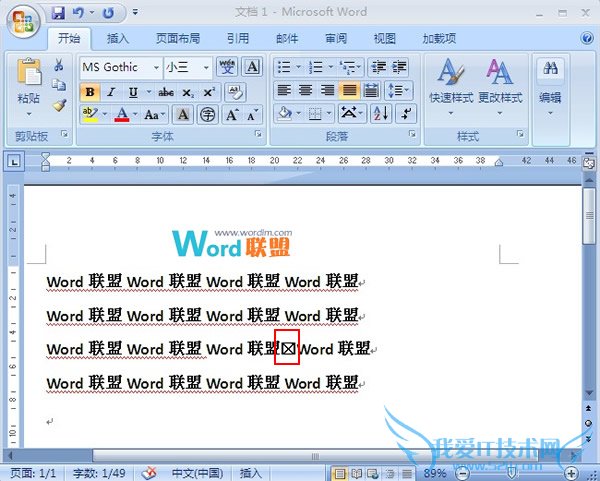
Task: Save the document with floppy icon
Action: coord(58,13)
